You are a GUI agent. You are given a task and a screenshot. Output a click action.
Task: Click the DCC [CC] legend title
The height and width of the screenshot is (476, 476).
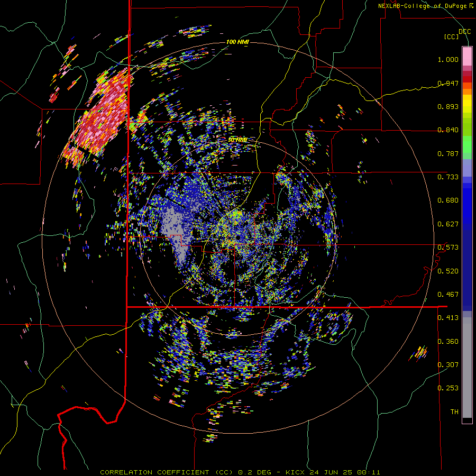click(457, 34)
